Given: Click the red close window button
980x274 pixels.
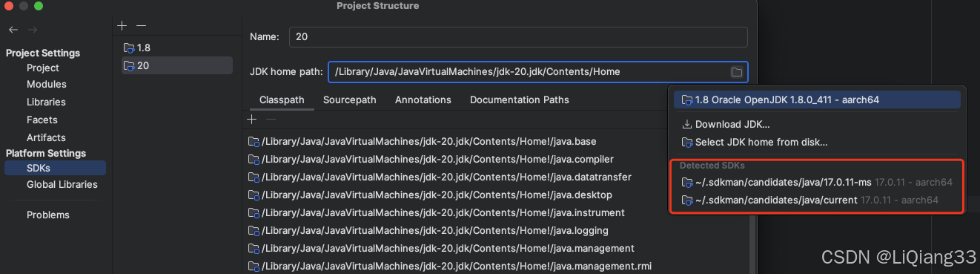Looking at the screenshot, I should [9, 6].
